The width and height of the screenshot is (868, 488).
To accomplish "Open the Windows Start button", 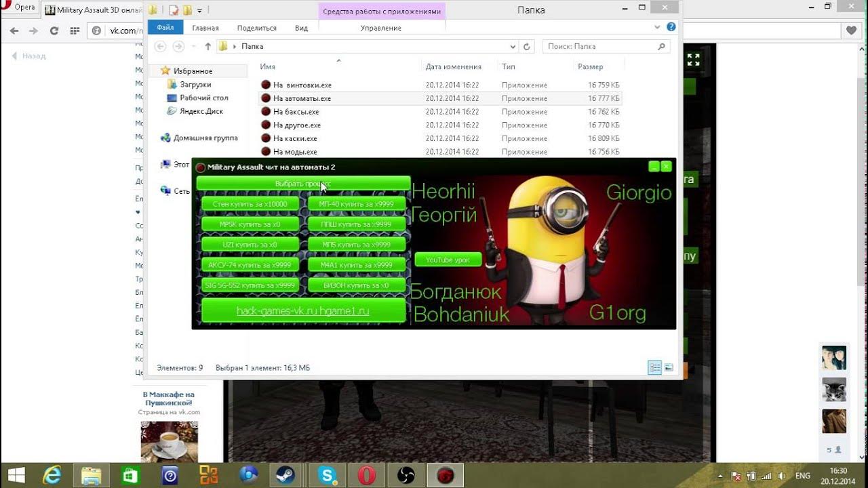I will click(16, 475).
